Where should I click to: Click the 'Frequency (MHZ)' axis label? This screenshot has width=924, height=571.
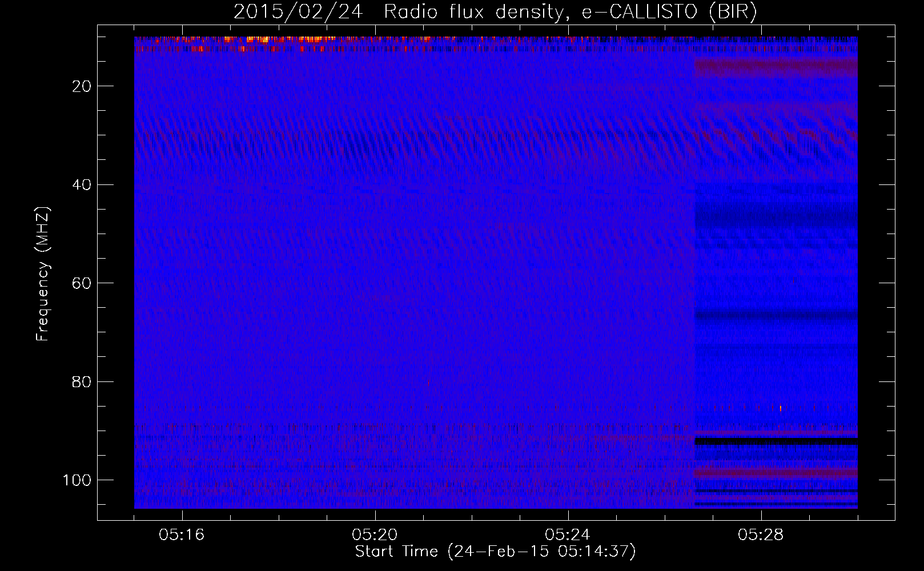[43, 274]
